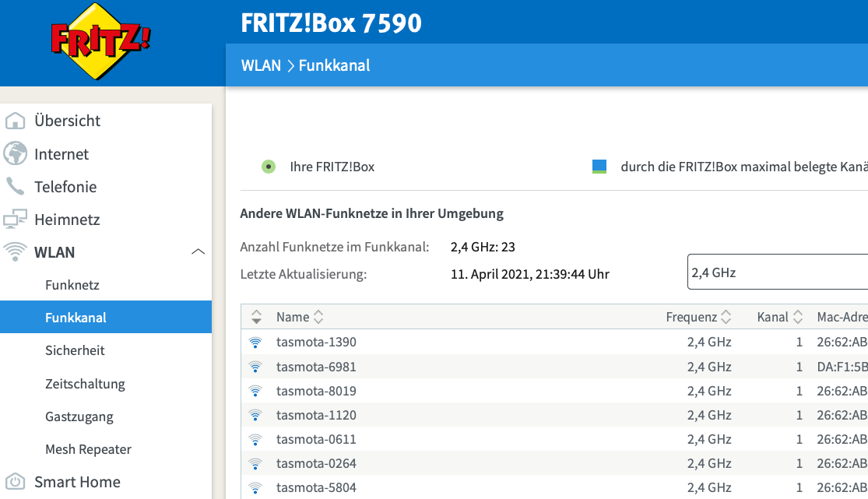868x499 pixels.
Task: Click wifi signal icon for tasmota-1120
Action: point(255,415)
